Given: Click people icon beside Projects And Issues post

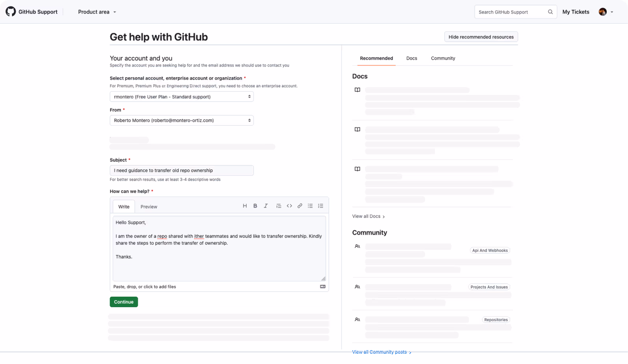Looking at the screenshot, I should pyautogui.click(x=357, y=287).
